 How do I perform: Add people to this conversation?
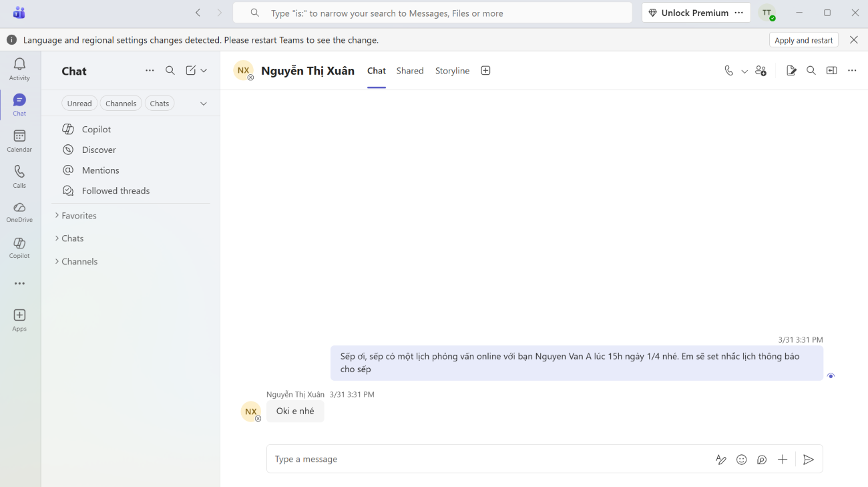761,71
